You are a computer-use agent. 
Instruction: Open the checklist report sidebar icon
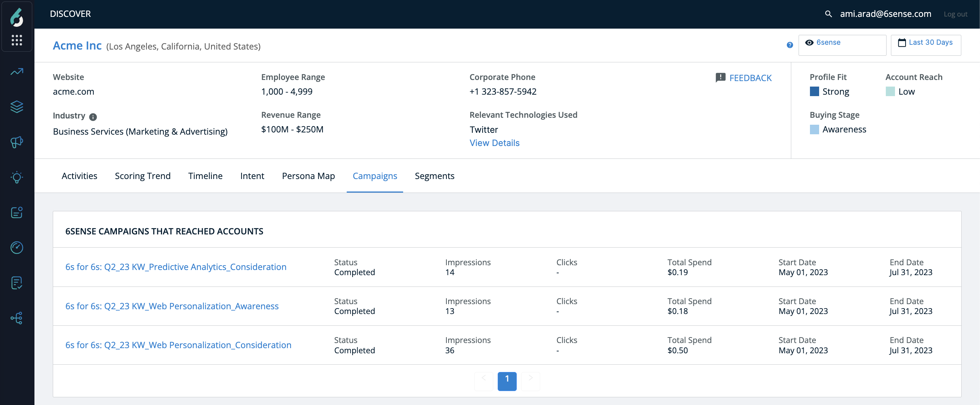17,283
